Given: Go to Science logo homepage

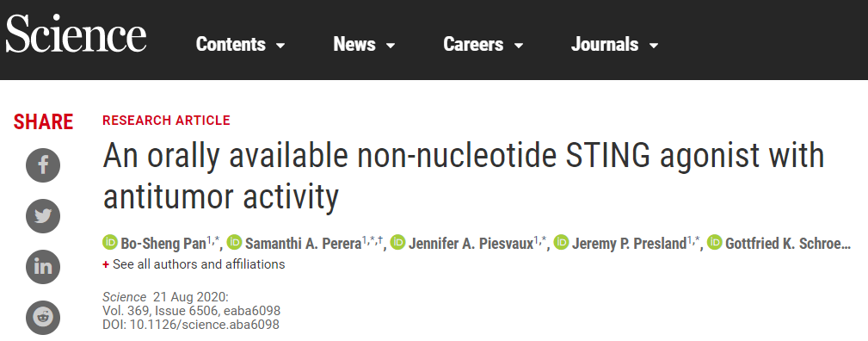Looking at the screenshot, I should tap(76, 34).
